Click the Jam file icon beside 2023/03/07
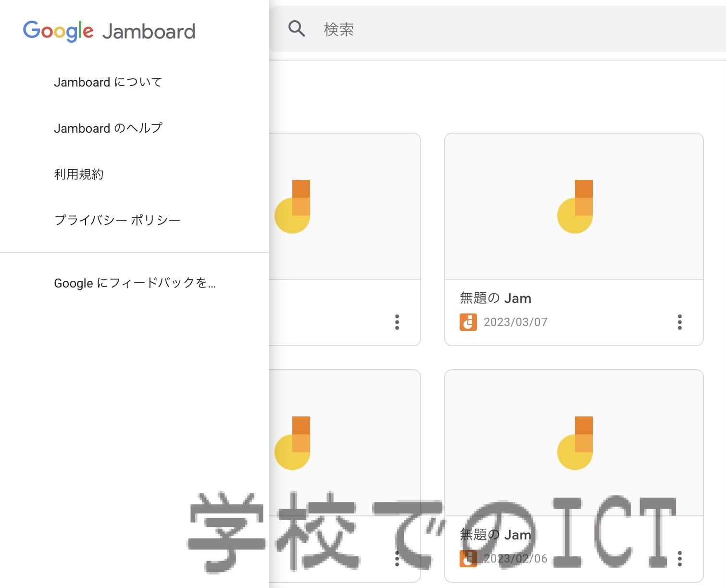726x588 pixels. 468,322
